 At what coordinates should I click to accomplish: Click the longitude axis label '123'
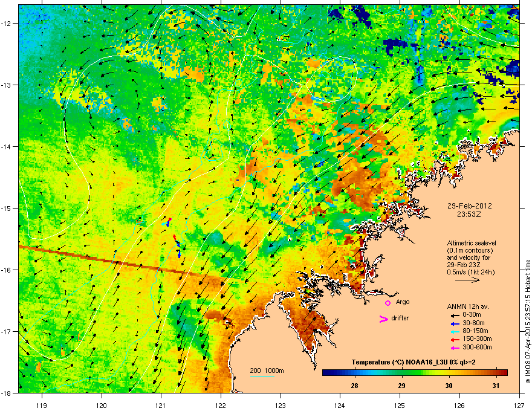[281, 405]
